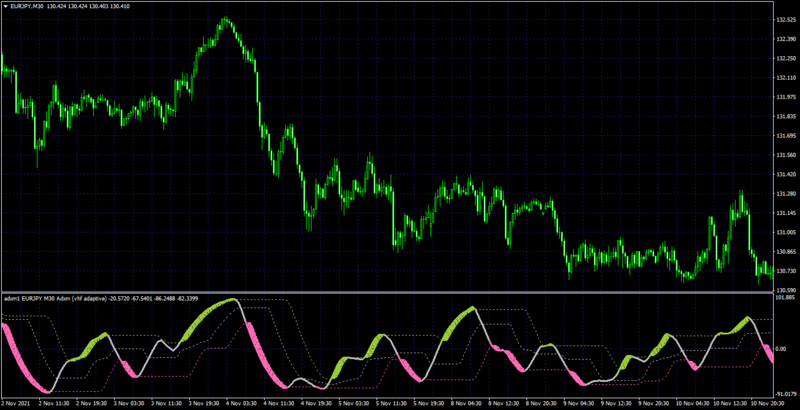The height and width of the screenshot is (410, 800).
Task: Click the 10 Nov 20:30 time label
Action: pos(769,402)
